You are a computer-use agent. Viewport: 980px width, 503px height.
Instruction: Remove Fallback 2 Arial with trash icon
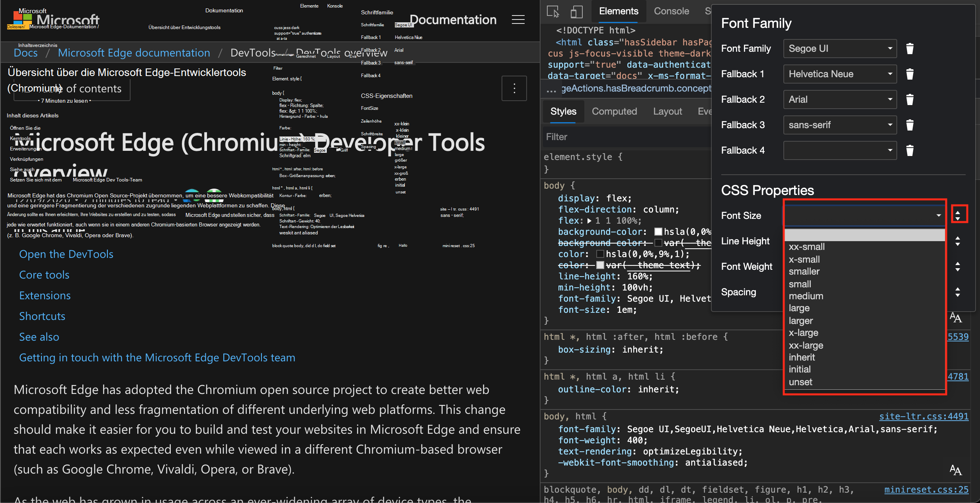pyautogui.click(x=910, y=99)
